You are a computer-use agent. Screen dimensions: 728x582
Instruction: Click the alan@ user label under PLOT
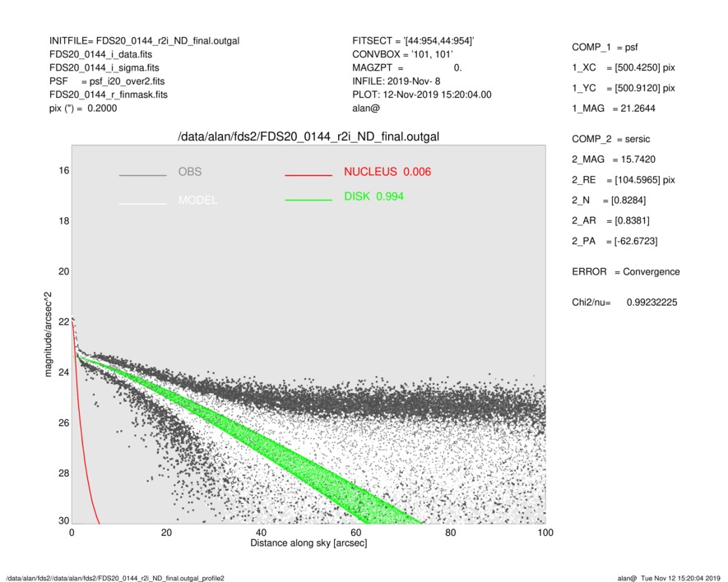[x=366, y=109]
